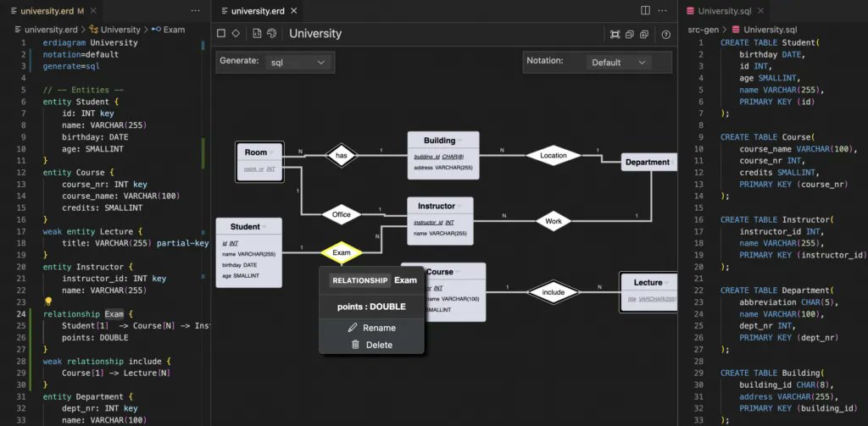Image resolution: width=868 pixels, height=426 pixels.
Task: Click the database icon in University.sql tab
Action: 690,10
